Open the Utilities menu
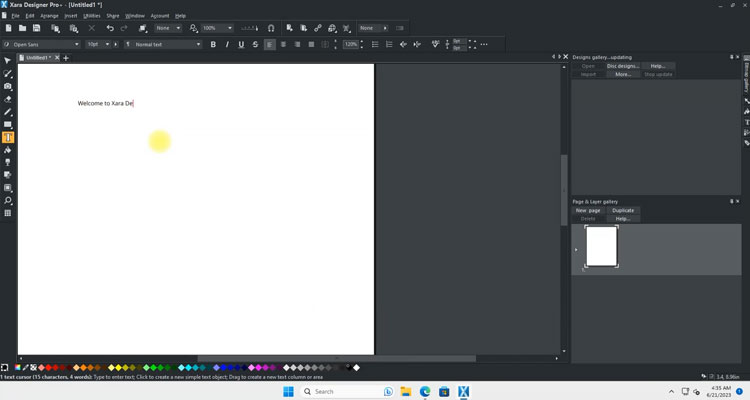Image resolution: width=750 pixels, height=400 pixels. [92, 16]
